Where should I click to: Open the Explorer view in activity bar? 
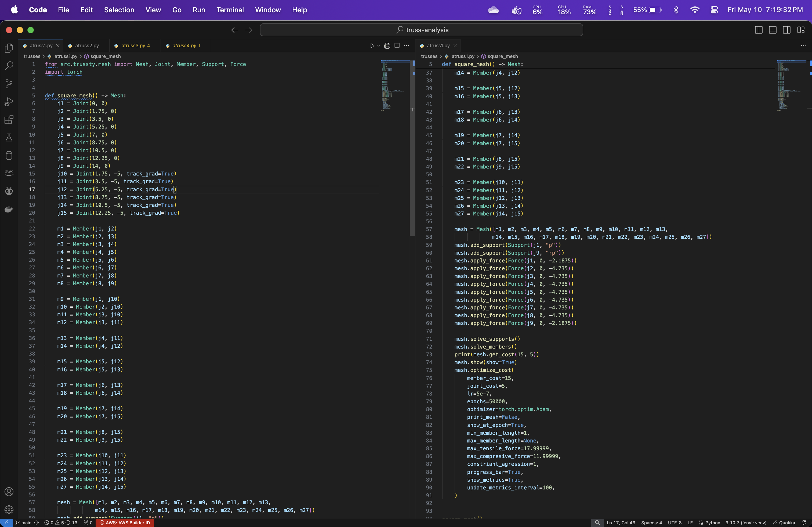pyautogui.click(x=9, y=48)
